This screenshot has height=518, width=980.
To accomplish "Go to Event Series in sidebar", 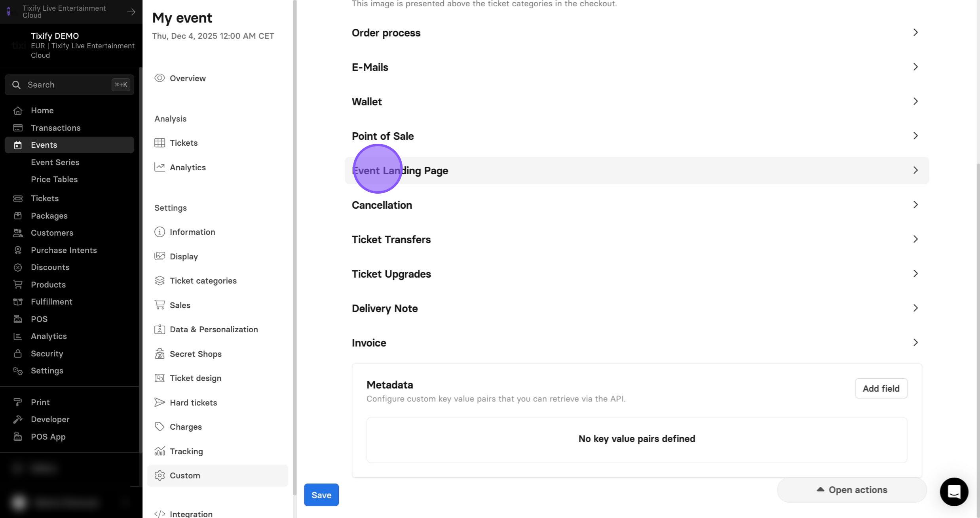I will (55, 162).
